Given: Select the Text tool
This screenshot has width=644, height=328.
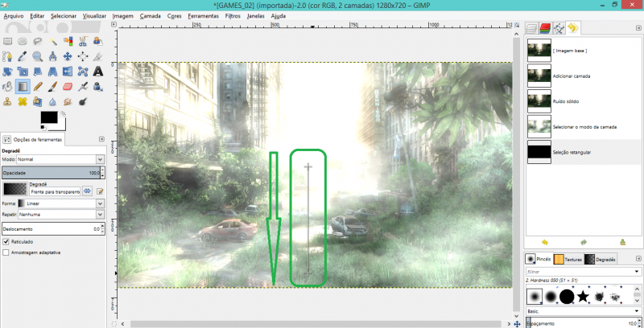Looking at the screenshot, I should pos(97,70).
